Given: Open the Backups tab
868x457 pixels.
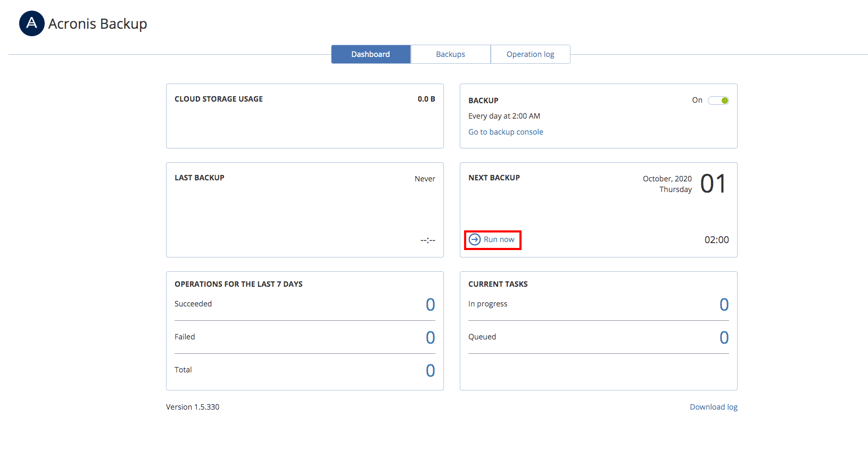Looking at the screenshot, I should [451, 54].
